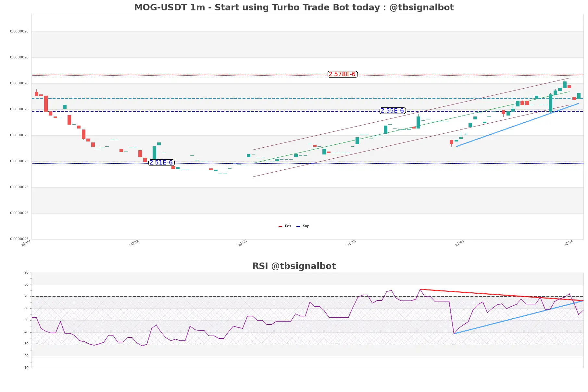Click the 2.55E-6 level label
Viewport: 588px width, 392px height.
coord(393,111)
